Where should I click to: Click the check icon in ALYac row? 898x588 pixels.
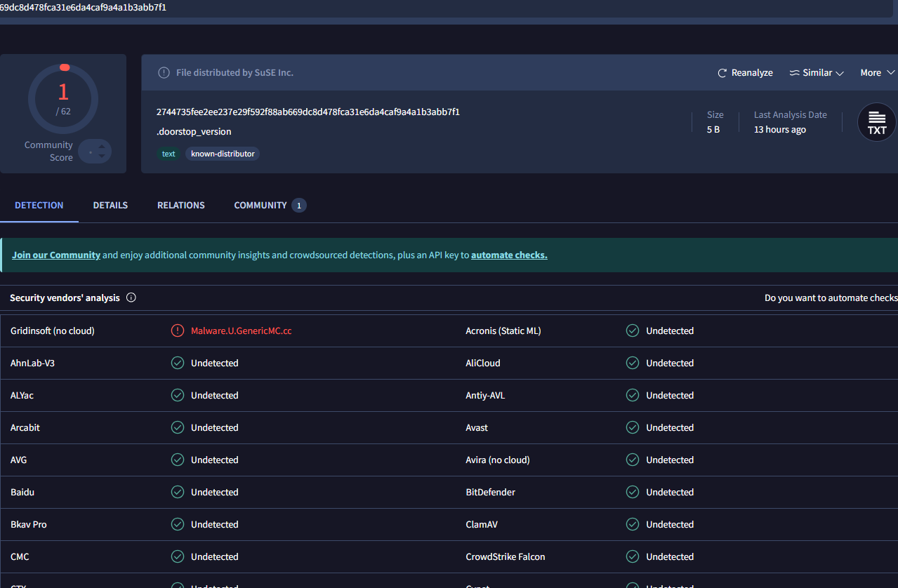coord(178,395)
